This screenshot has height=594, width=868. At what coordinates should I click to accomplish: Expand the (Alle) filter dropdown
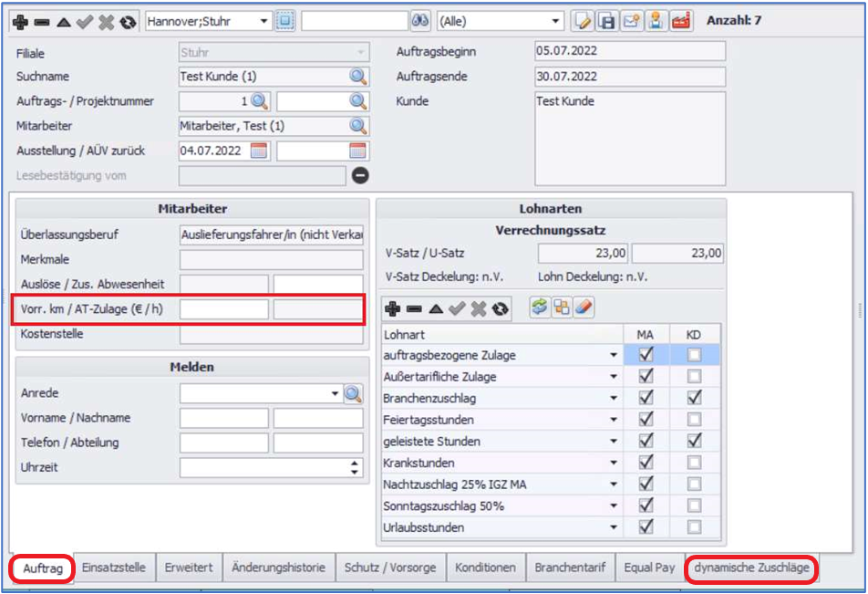point(556,20)
